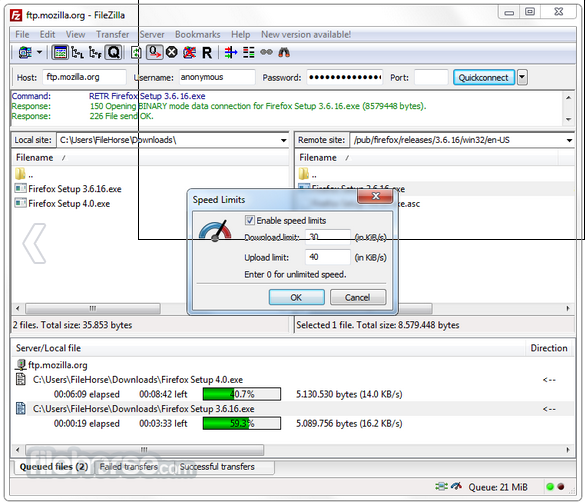Click file icon of Firefox Setup 3.6.16.exe transfer
This screenshot has width=586, height=504.
pyautogui.click(x=21, y=408)
